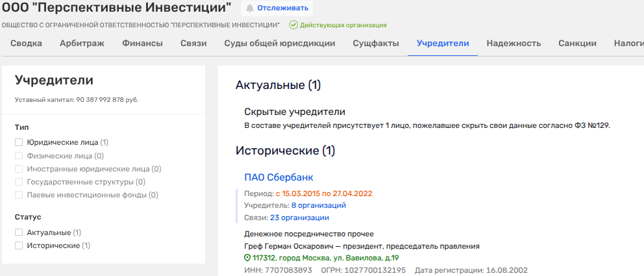Switch to the Санкции tab
The width and height of the screenshot is (644, 276).
pyautogui.click(x=577, y=44)
